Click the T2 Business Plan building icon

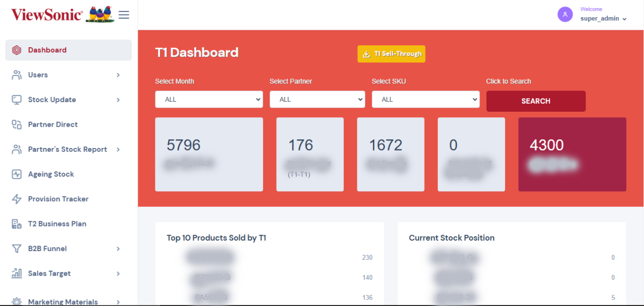(17, 224)
